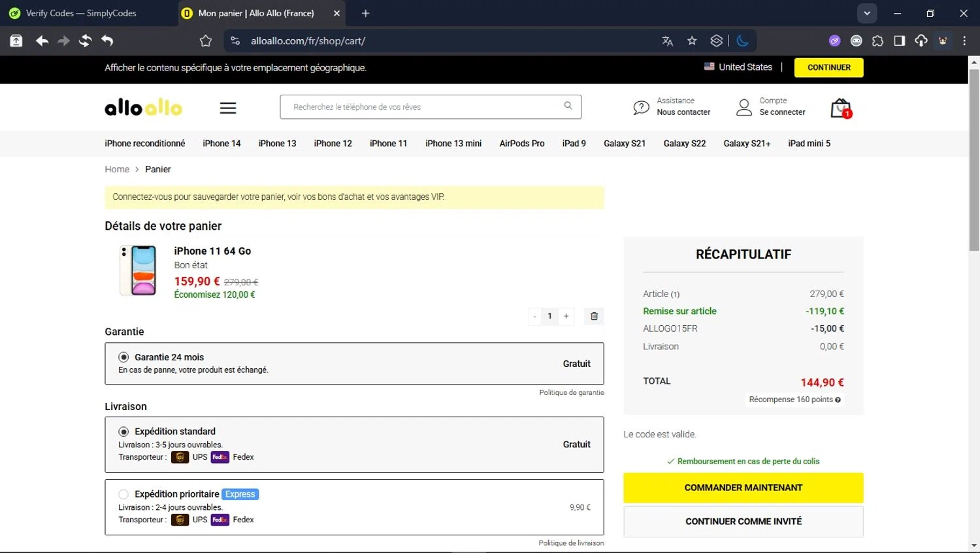Open Galaxy S22 category
Image resolution: width=980 pixels, height=553 pixels.
[685, 144]
